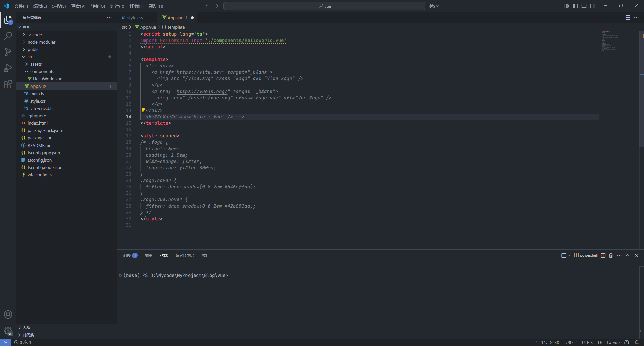Toggle bottom panel visibility

click(584, 6)
